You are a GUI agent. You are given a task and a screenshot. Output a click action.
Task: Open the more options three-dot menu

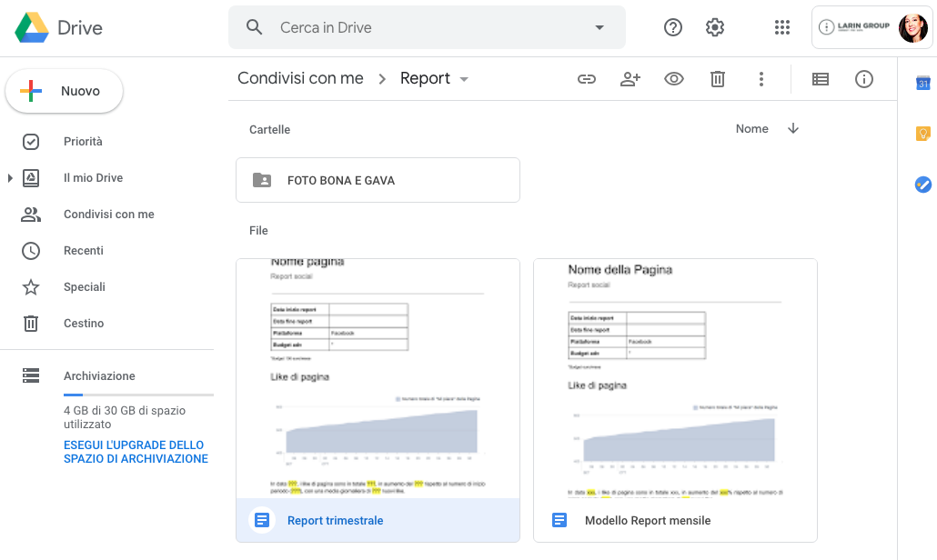click(761, 79)
